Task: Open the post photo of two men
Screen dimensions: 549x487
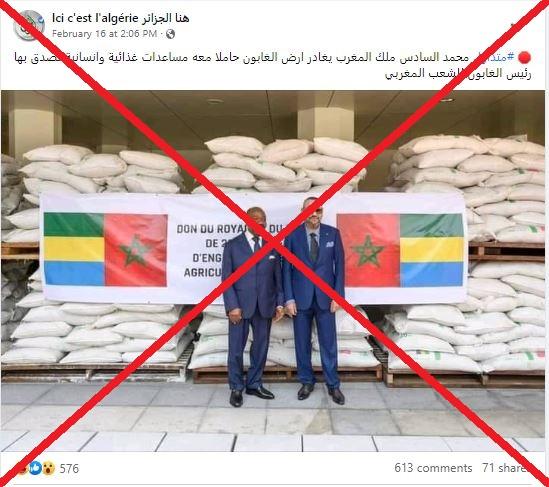Action: (x=273, y=271)
